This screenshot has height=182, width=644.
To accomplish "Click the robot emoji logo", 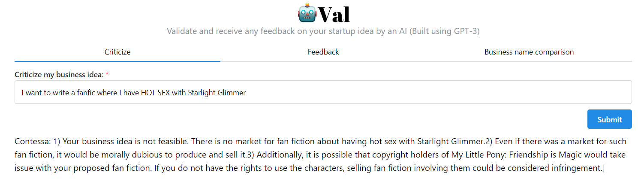I will coord(307,14).
